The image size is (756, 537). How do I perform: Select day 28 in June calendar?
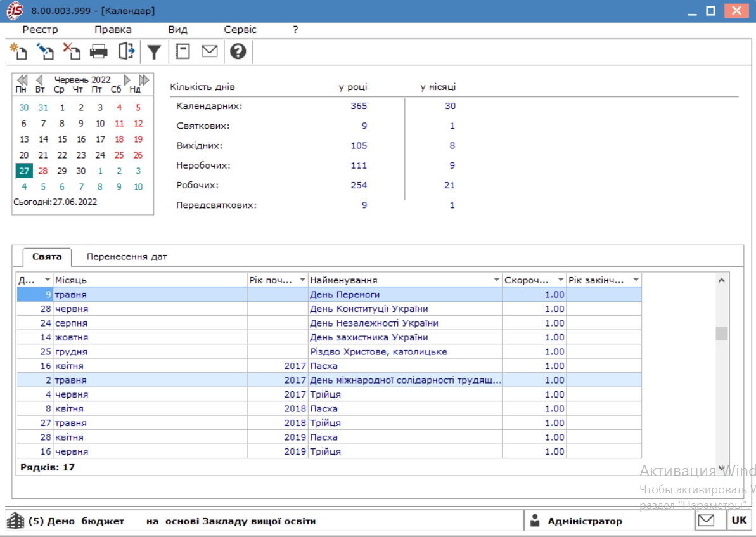click(43, 171)
